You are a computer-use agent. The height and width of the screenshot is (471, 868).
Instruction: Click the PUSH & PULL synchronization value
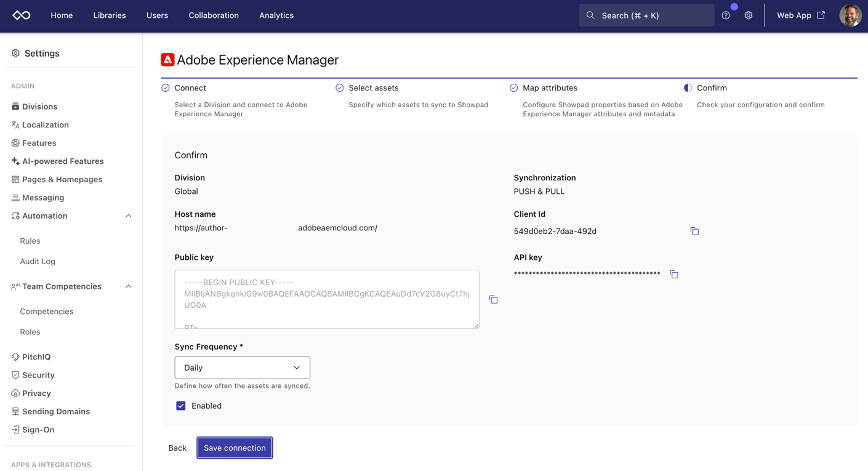pyautogui.click(x=539, y=191)
